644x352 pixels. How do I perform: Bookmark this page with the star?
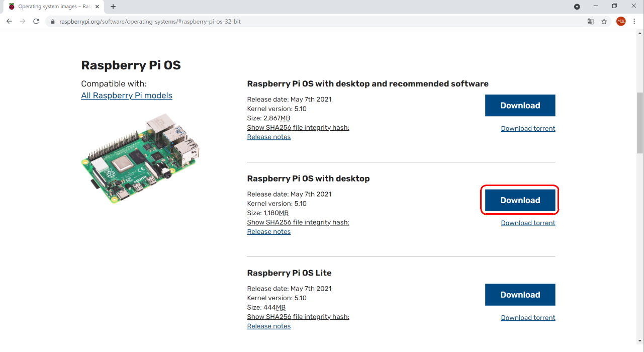point(604,22)
